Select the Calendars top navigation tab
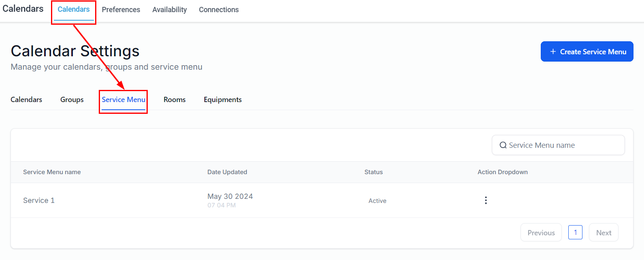Viewport: 644px width, 260px height. [74, 9]
